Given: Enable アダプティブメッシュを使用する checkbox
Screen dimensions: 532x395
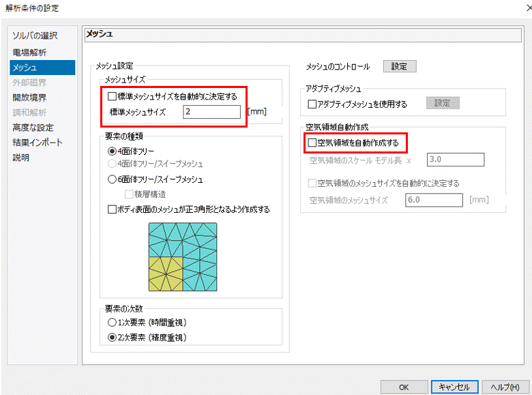Looking at the screenshot, I should pos(313,104).
